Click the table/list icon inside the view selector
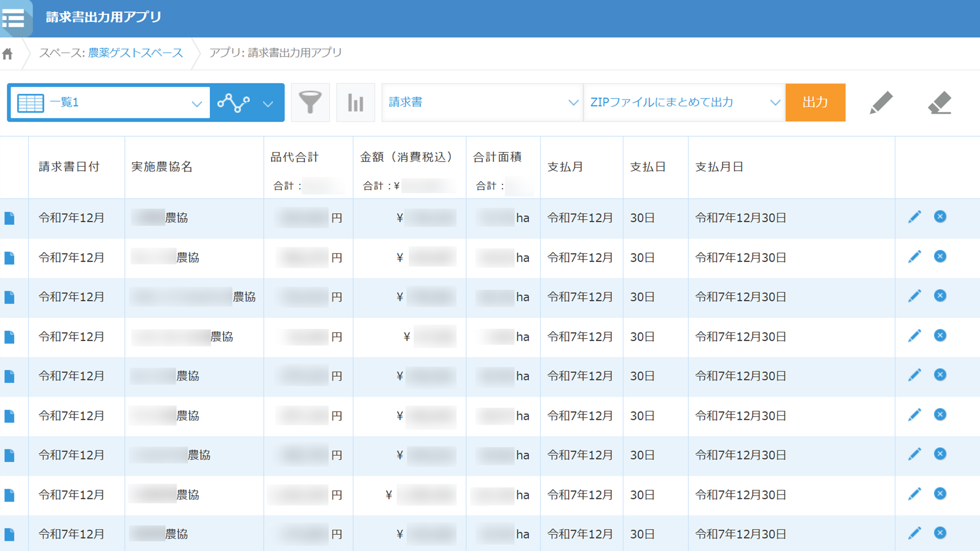Viewport: 980px width, 551px height. [x=30, y=102]
